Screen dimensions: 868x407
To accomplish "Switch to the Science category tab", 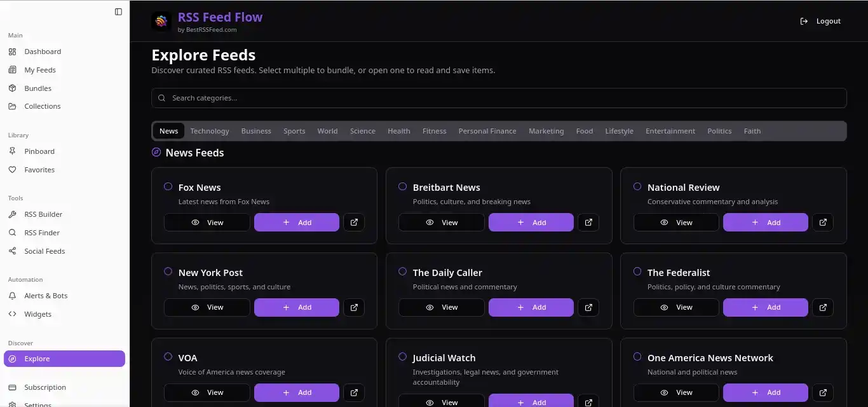I will (x=363, y=131).
